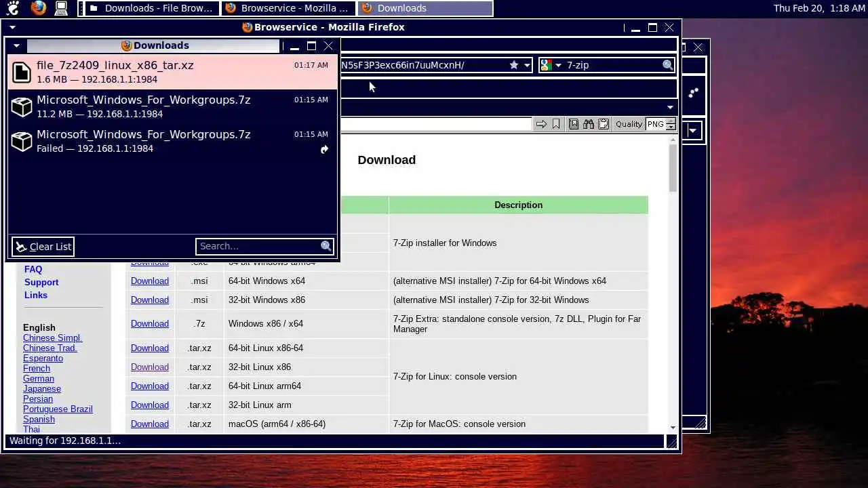Bookmark this page with the star icon
This screenshot has height=488, width=868.
click(514, 65)
